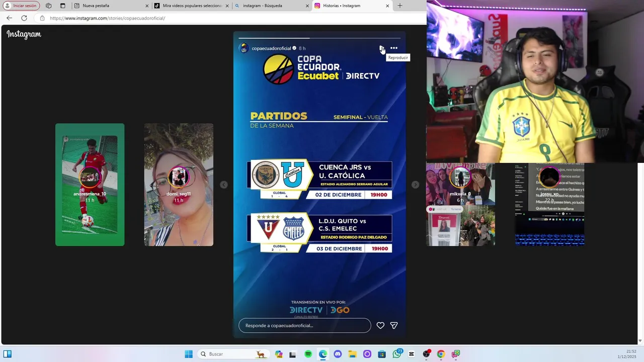Screen dimensions: 644x362
Task: Open Discord from taskbar
Action: tap(338, 354)
